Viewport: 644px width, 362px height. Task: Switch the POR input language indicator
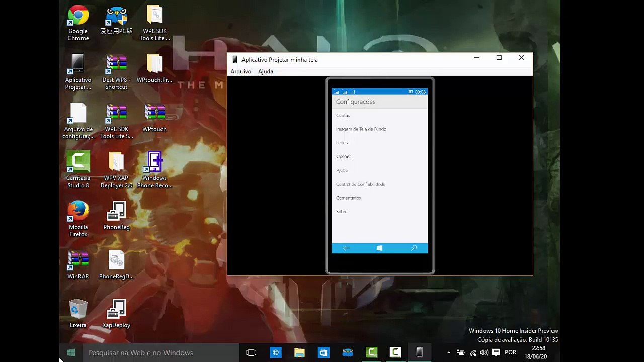coord(510,353)
